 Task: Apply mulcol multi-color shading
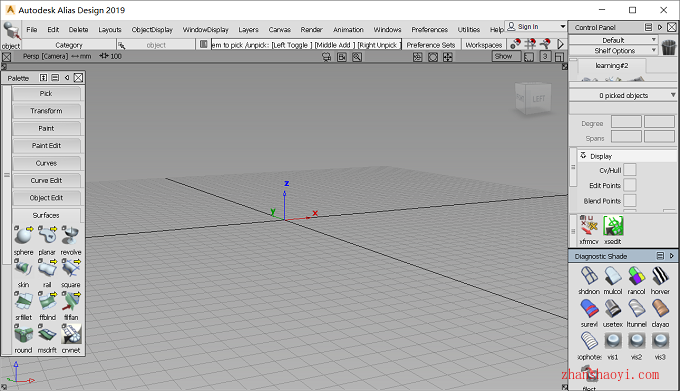click(613, 276)
